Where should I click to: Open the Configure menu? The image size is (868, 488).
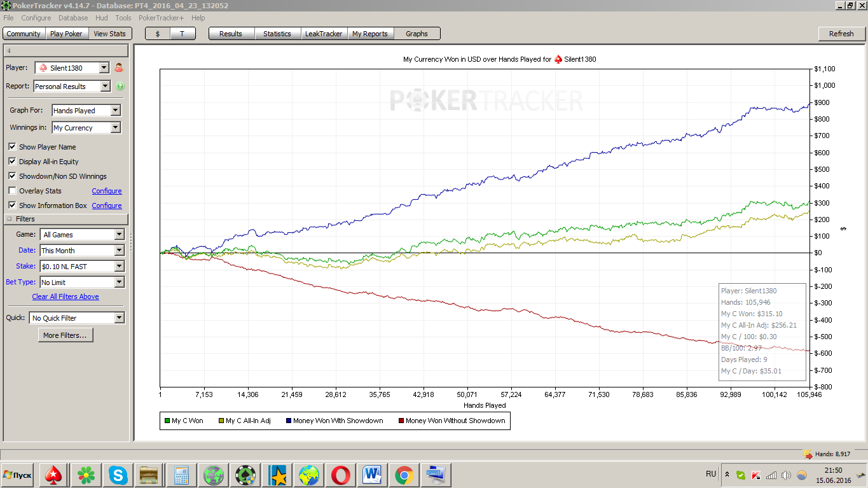36,18
